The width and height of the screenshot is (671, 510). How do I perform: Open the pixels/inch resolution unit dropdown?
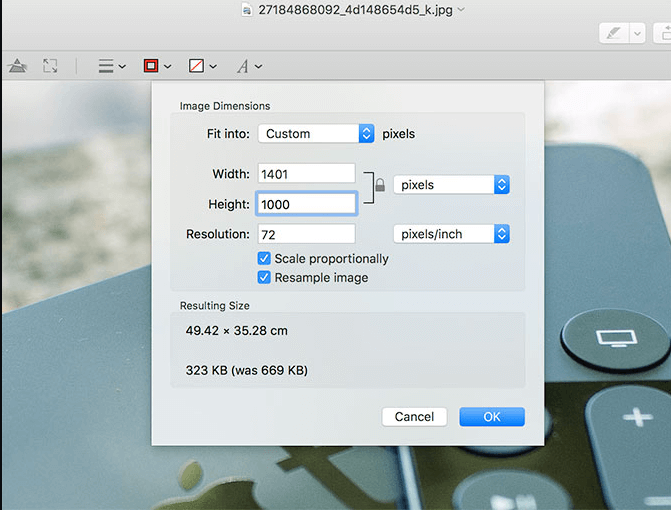click(451, 234)
